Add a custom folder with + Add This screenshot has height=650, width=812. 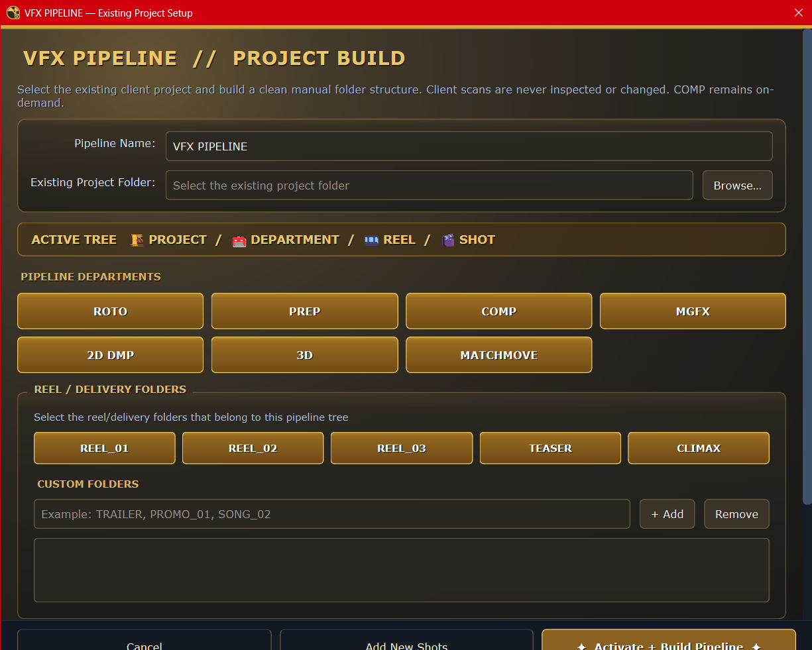click(x=667, y=514)
